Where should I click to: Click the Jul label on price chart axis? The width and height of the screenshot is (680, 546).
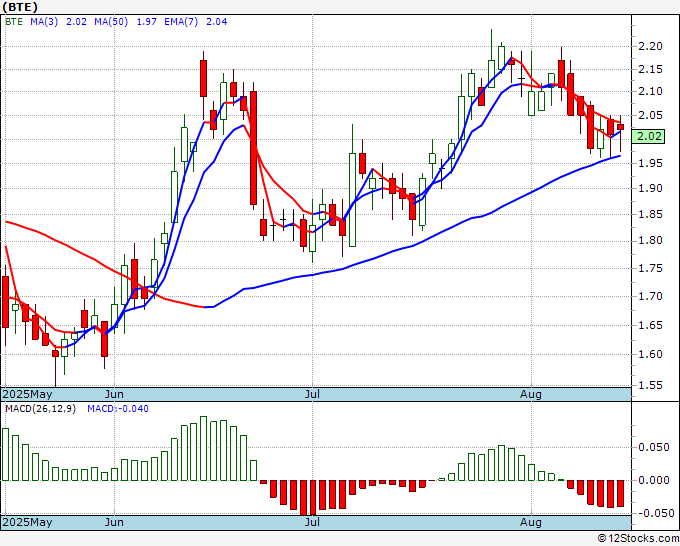[312, 394]
